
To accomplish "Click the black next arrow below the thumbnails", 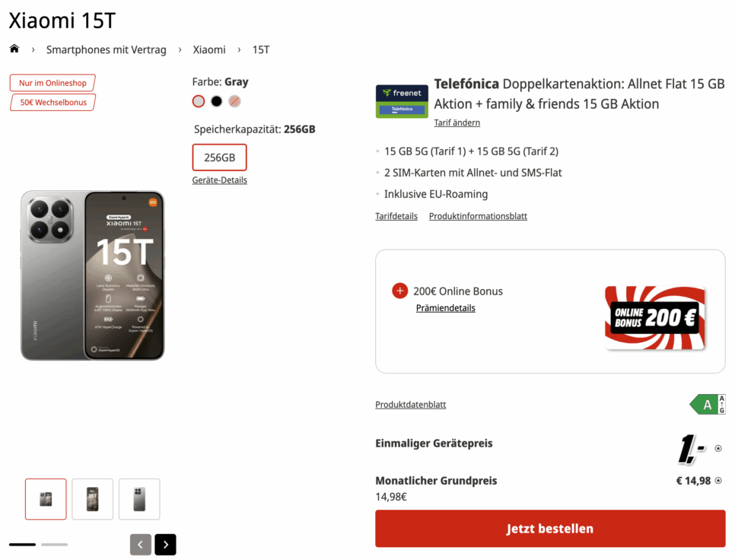I will tap(165, 544).
